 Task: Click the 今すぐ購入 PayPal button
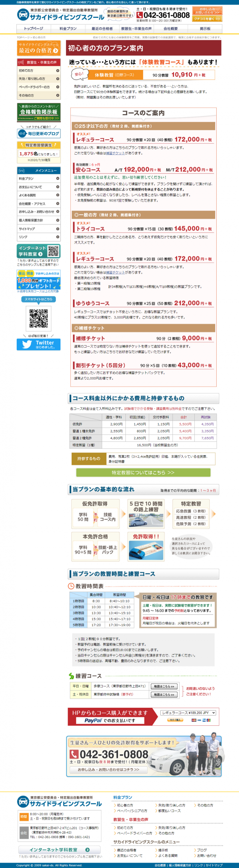point(175,720)
